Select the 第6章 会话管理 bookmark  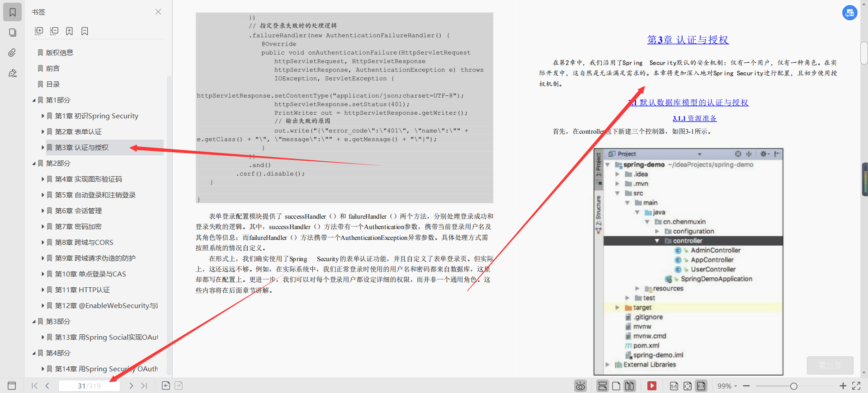click(x=78, y=211)
